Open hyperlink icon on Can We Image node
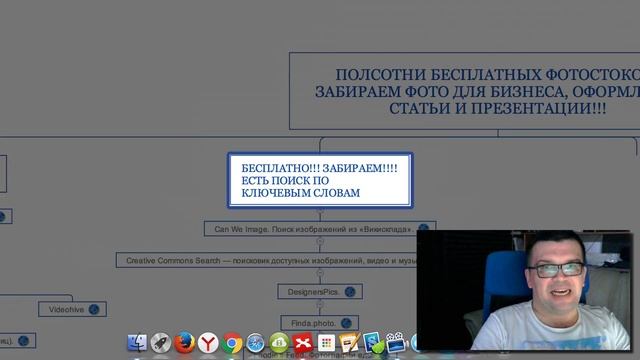The height and width of the screenshot is (360, 640). click(x=424, y=228)
